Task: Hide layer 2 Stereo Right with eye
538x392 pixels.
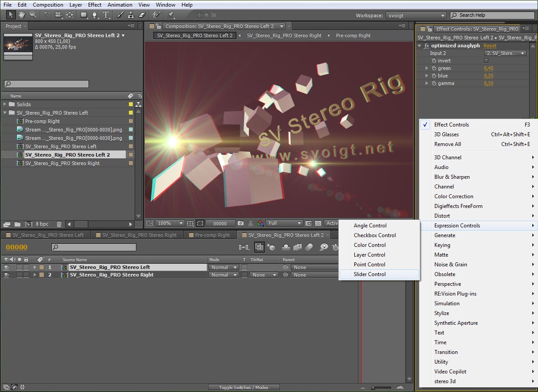Action: pyautogui.click(x=6, y=275)
